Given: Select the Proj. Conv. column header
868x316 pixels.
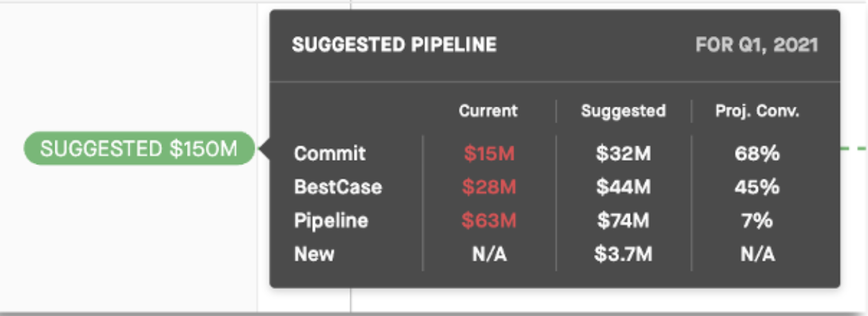Looking at the screenshot, I should pyautogui.click(x=757, y=111).
